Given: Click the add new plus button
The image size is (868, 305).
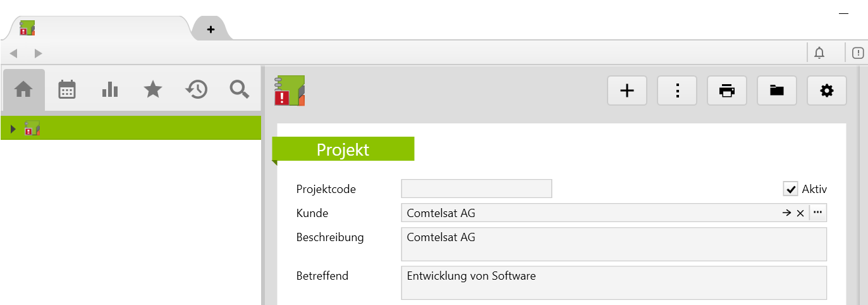Looking at the screenshot, I should click(627, 91).
